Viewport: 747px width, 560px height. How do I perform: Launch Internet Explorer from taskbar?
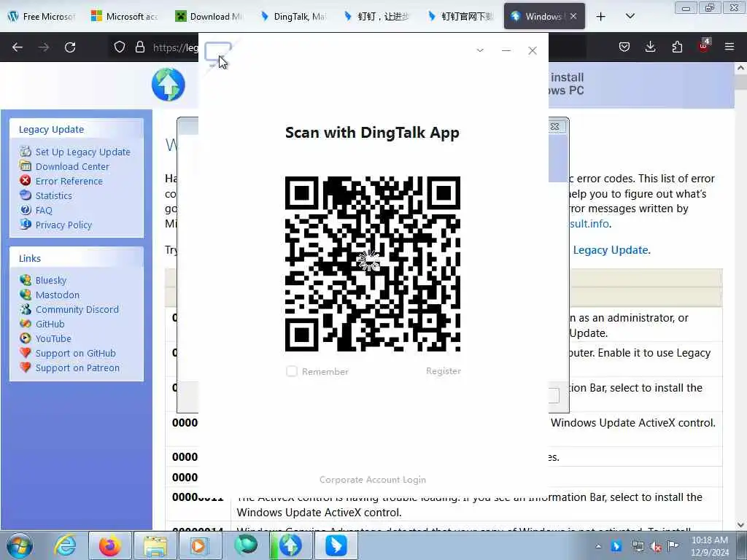click(x=65, y=545)
